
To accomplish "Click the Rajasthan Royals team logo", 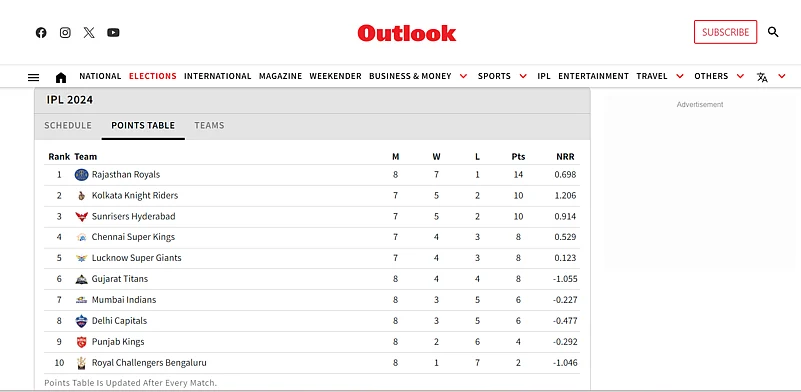I will click(x=81, y=175).
